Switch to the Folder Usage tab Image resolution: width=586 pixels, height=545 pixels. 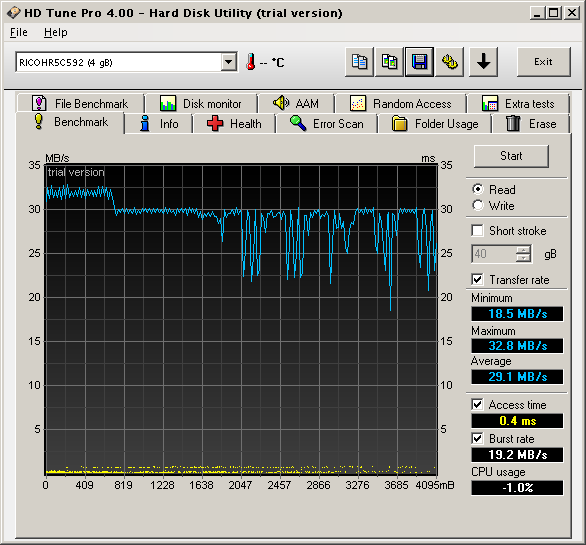coord(435,124)
